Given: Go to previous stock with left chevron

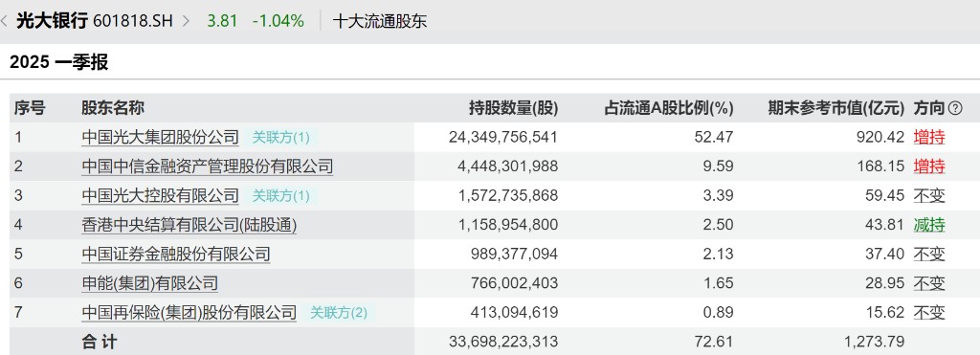Looking at the screenshot, I should point(5,21).
